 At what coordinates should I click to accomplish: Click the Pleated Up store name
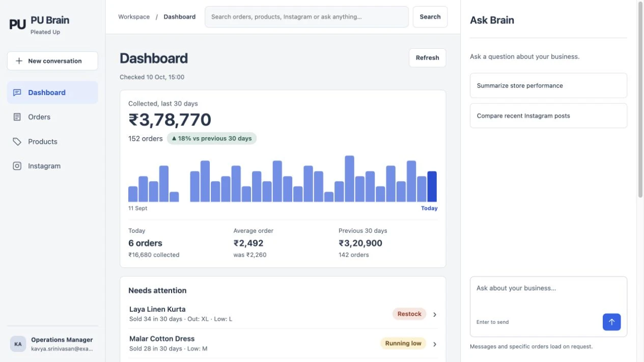(45, 32)
